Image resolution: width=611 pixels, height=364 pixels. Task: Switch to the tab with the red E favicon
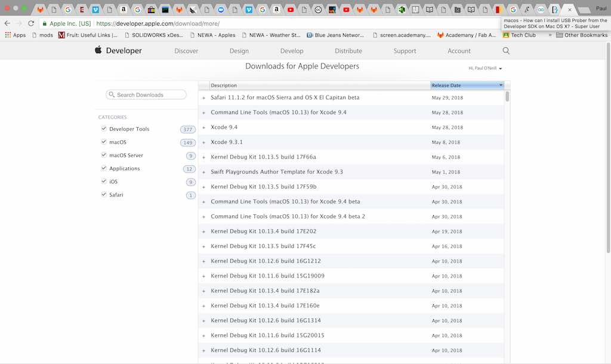(81, 10)
